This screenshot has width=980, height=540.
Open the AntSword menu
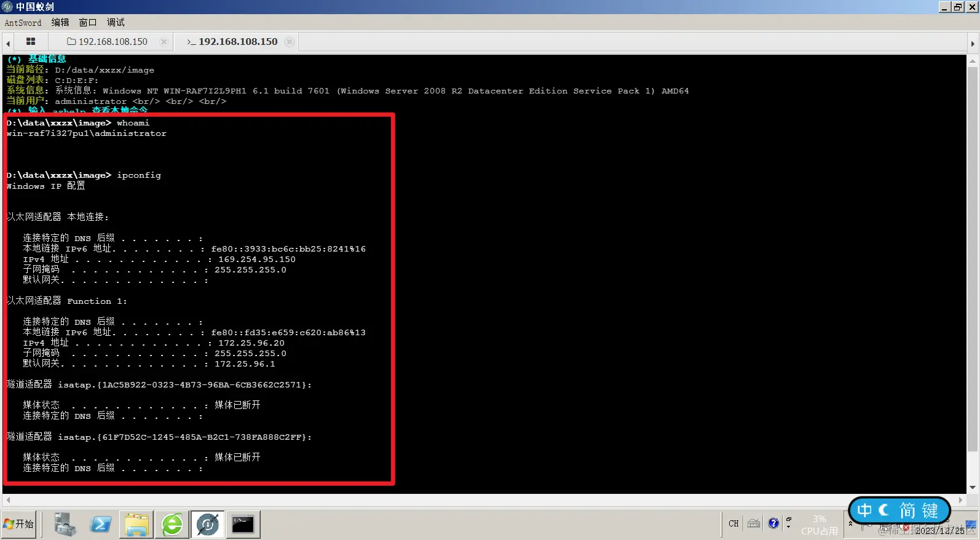[23, 23]
